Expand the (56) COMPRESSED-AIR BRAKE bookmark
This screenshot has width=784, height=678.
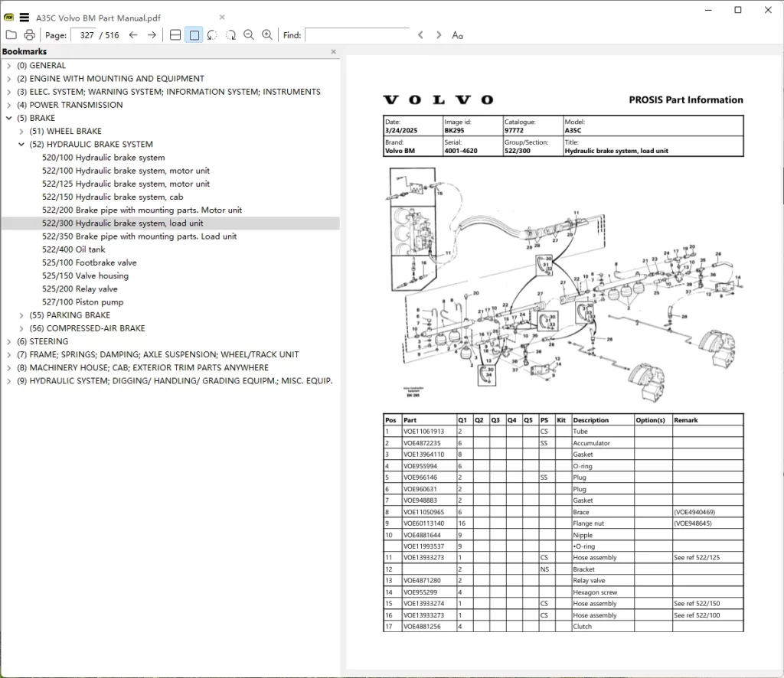21,328
